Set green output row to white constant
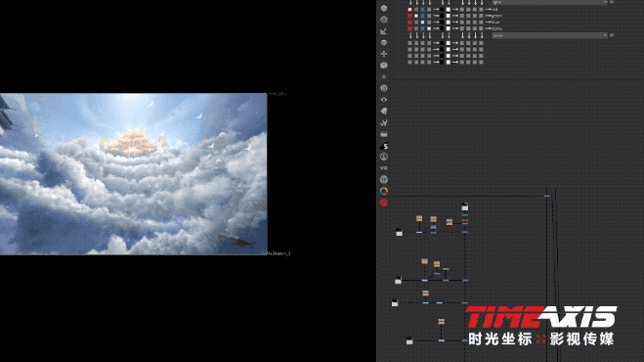Screen dimensions: 644x362 pyautogui.click(x=449, y=16)
